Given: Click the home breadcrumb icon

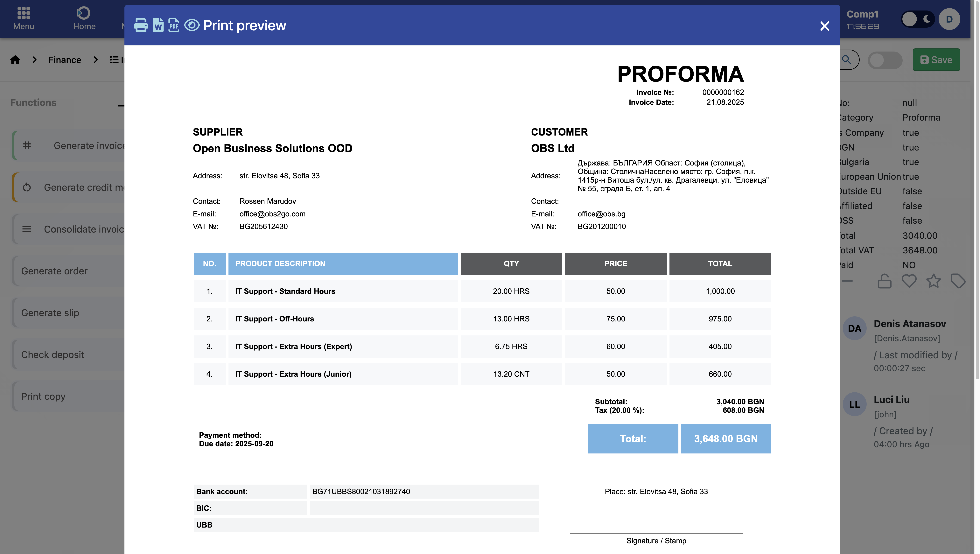Looking at the screenshot, I should tap(15, 60).
